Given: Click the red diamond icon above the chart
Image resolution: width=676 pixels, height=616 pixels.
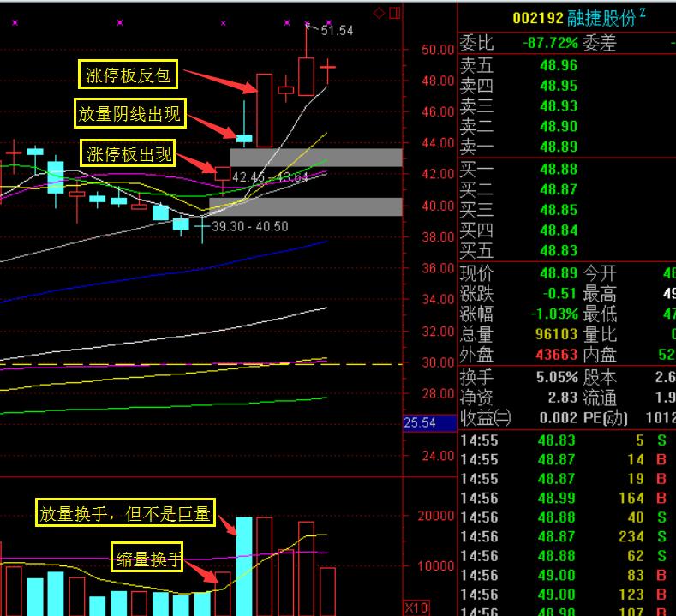Looking at the screenshot, I should pyautogui.click(x=379, y=14).
